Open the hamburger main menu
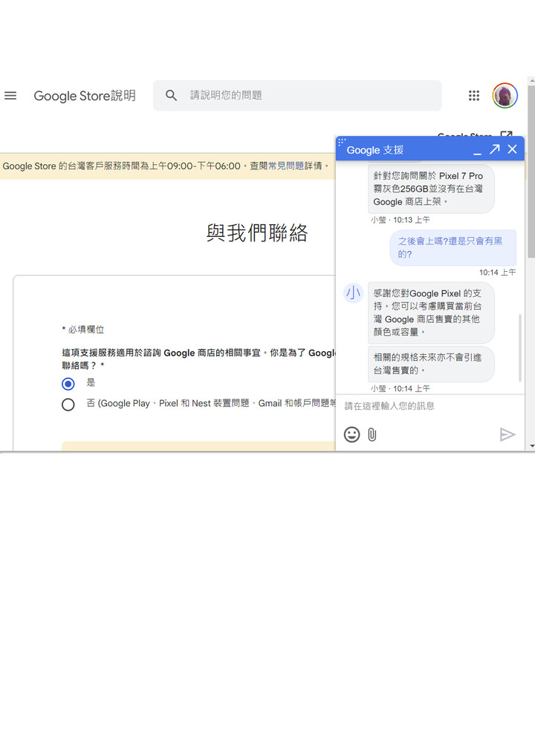Screen dimensions: 535x756 click(x=10, y=96)
